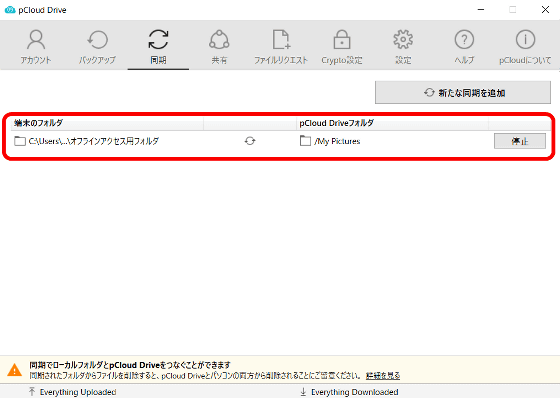The height and width of the screenshot is (398, 560).
Task: Click the Everything Uploaded status
Action: 78,392
